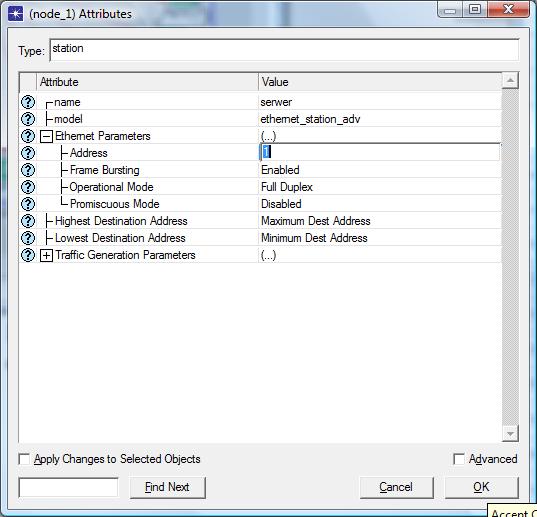
Task: Select the model value 'ethernet_station_adv'
Action: pyautogui.click(x=310, y=119)
